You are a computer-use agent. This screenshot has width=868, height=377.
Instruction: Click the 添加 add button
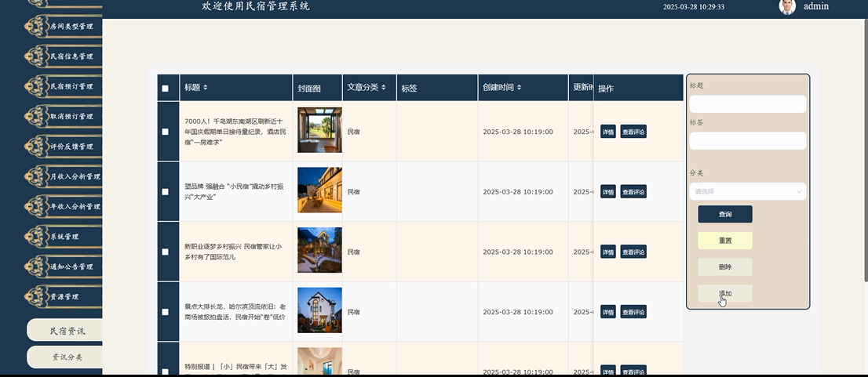(724, 294)
